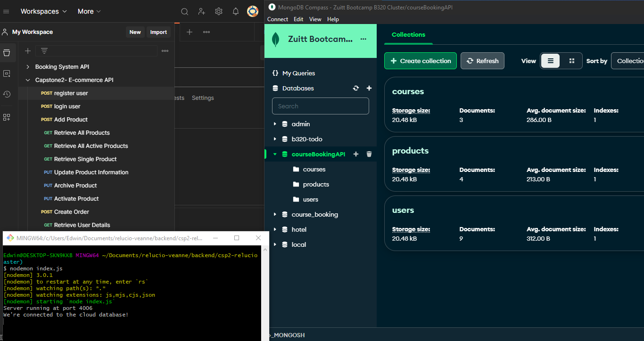Open the Workspaces dropdown
Viewport: 644px width, 341px height.
(43, 11)
